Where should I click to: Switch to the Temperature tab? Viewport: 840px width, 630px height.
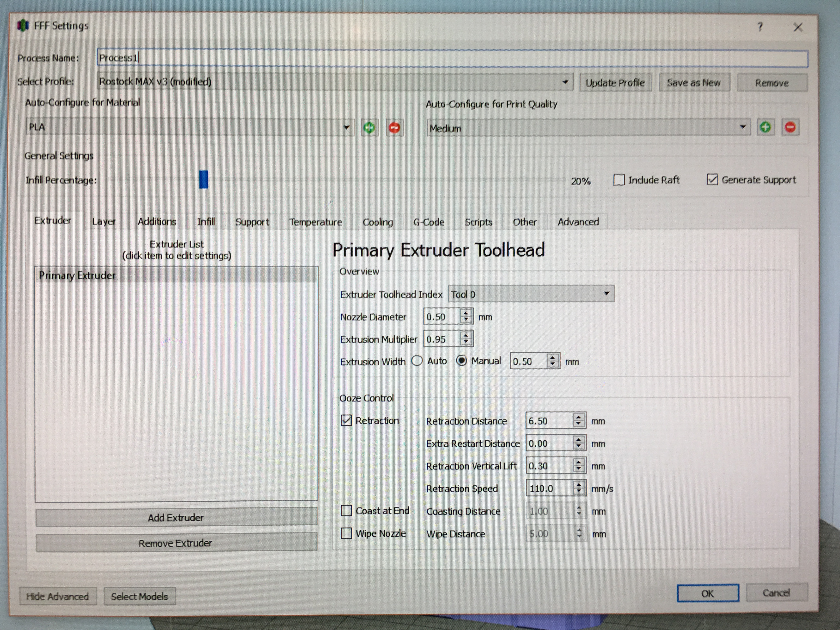(x=316, y=222)
